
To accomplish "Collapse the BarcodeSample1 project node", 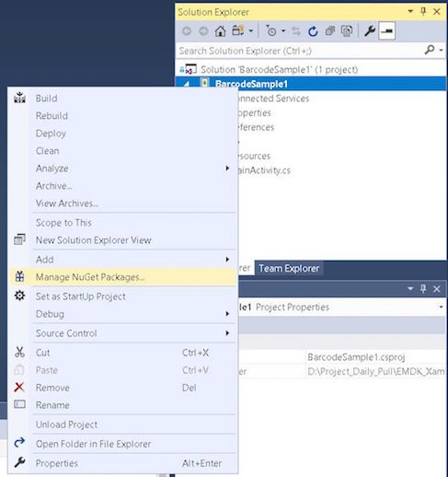I will (187, 84).
